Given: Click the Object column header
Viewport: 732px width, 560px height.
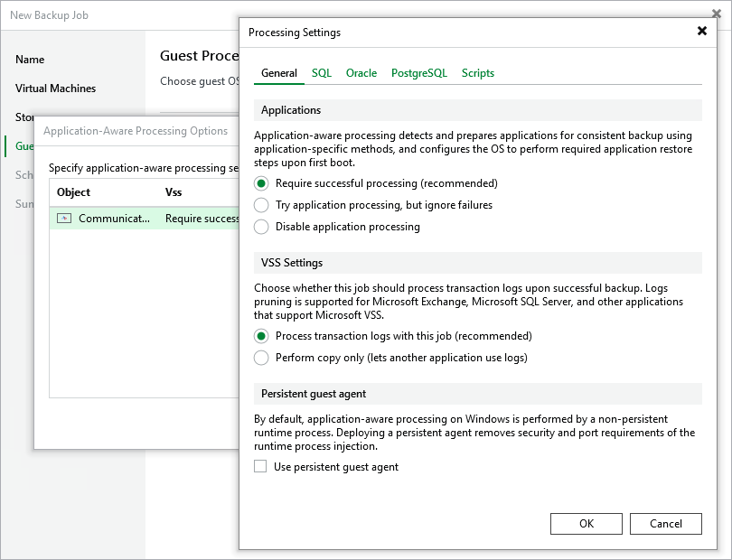Looking at the screenshot, I should (73, 192).
